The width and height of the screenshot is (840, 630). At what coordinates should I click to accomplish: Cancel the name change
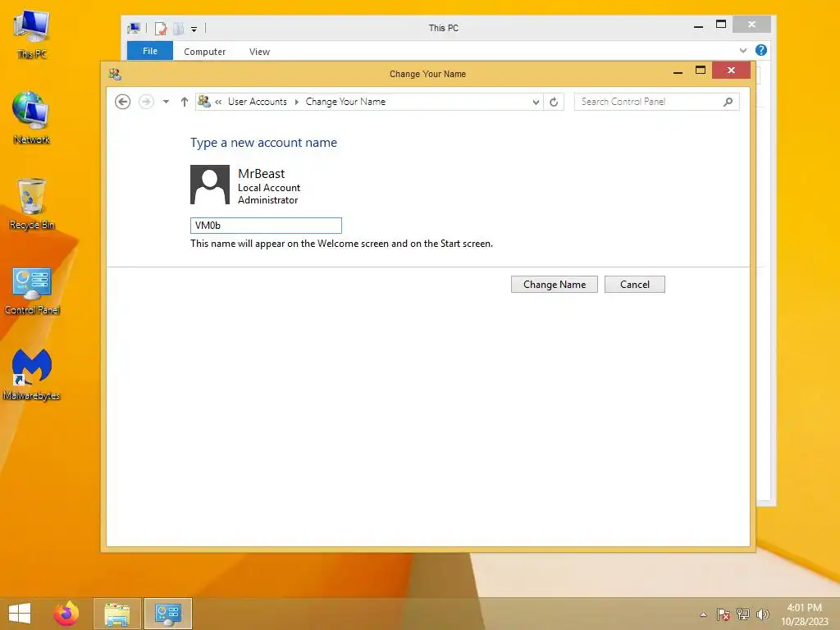[635, 285]
